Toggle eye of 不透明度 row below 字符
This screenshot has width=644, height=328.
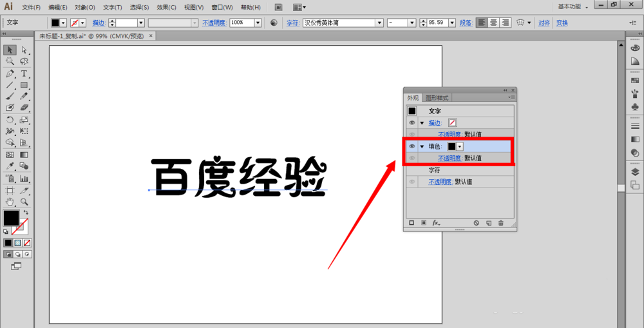412,182
